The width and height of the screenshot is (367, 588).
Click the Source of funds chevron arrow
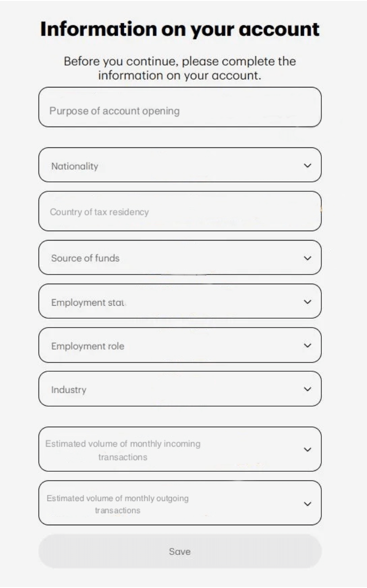[307, 258]
